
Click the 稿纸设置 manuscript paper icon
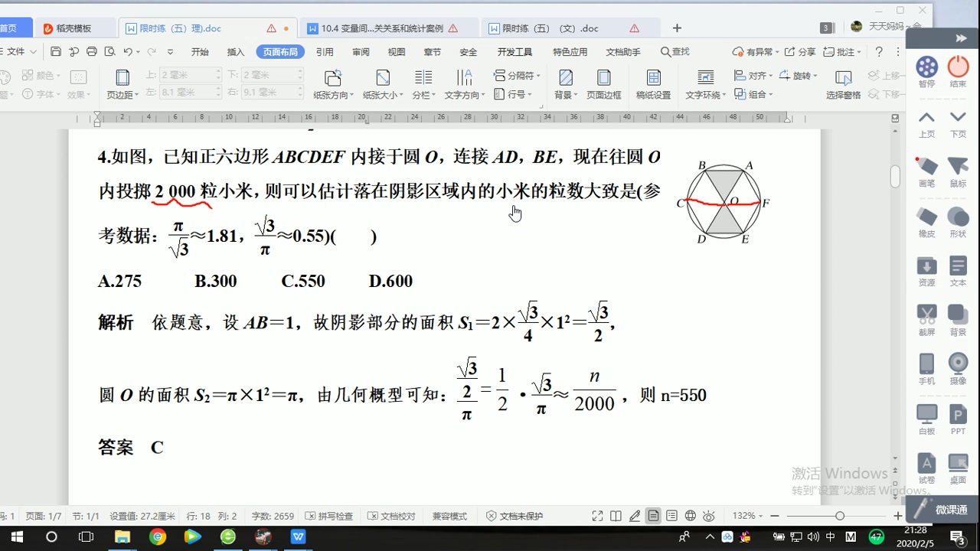click(x=653, y=84)
